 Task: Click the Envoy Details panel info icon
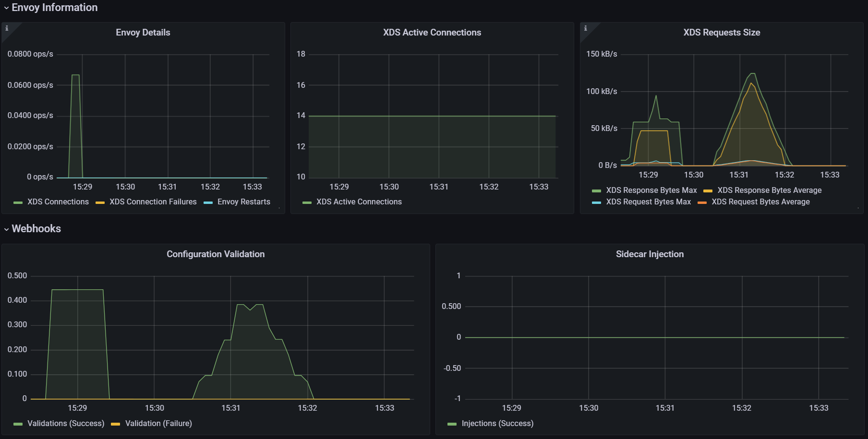(7, 28)
